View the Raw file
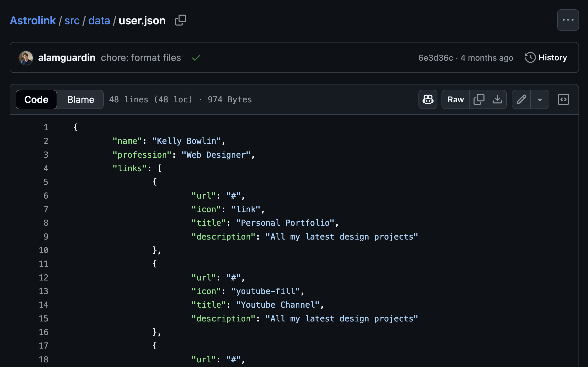Viewport: 588px width, 367px height. tap(456, 99)
